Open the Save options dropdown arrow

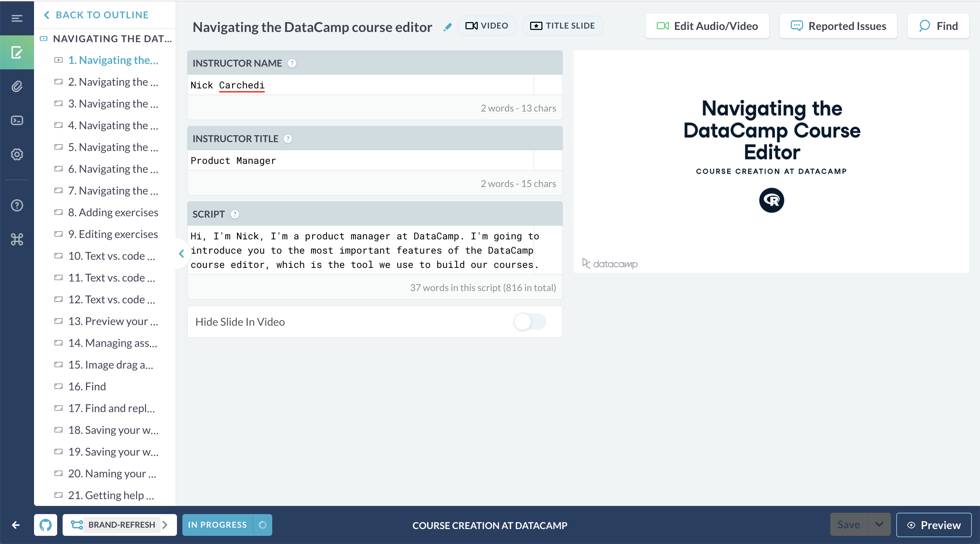tap(879, 525)
